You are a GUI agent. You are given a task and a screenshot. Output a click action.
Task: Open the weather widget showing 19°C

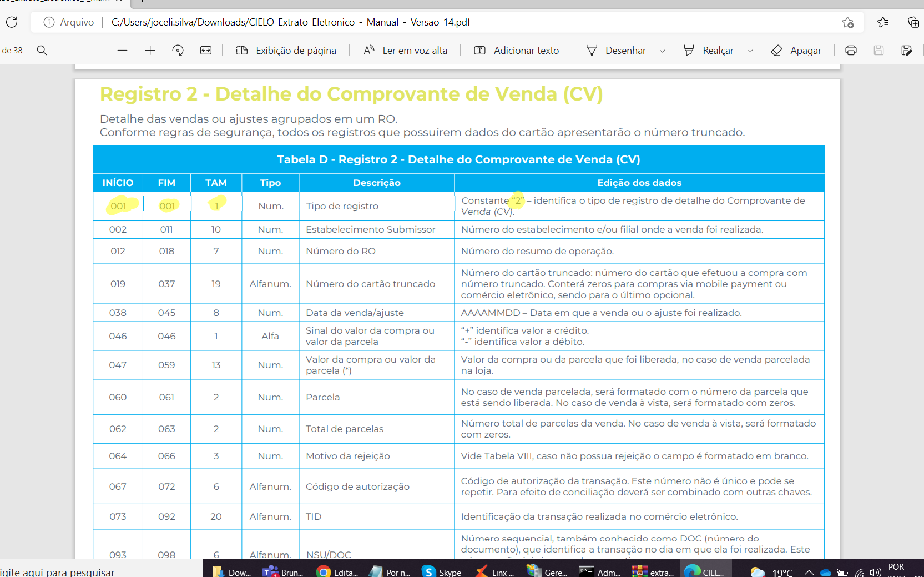(x=771, y=571)
